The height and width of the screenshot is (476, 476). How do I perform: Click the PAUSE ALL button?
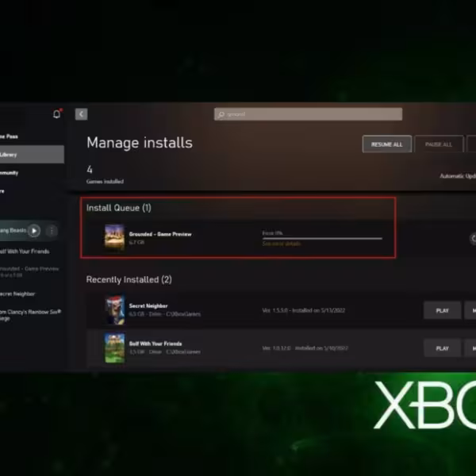439,144
